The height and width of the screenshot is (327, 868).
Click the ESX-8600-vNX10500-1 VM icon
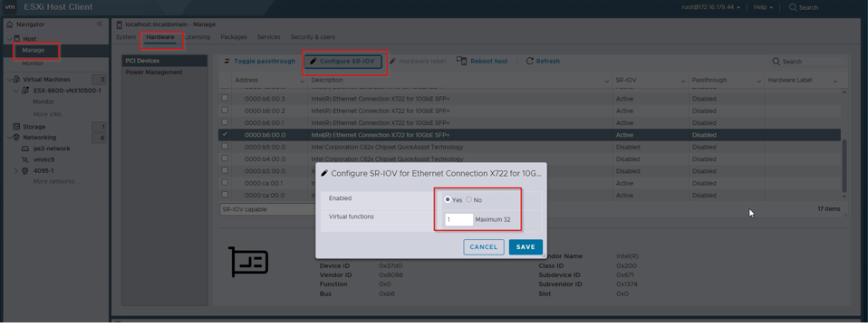(24, 91)
